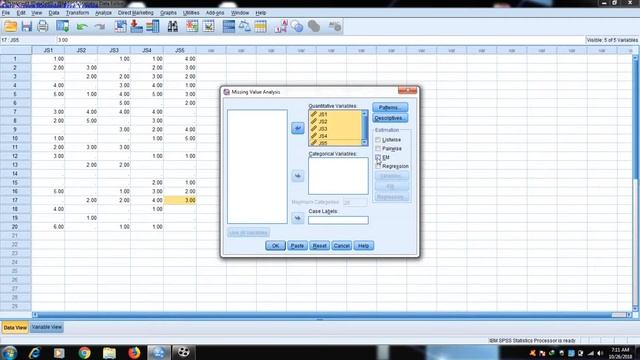The height and width of the screenshot is (360, 640).
Task: Enable the Pairwise estimation checkbox
Action: click(x=378, y=149)
